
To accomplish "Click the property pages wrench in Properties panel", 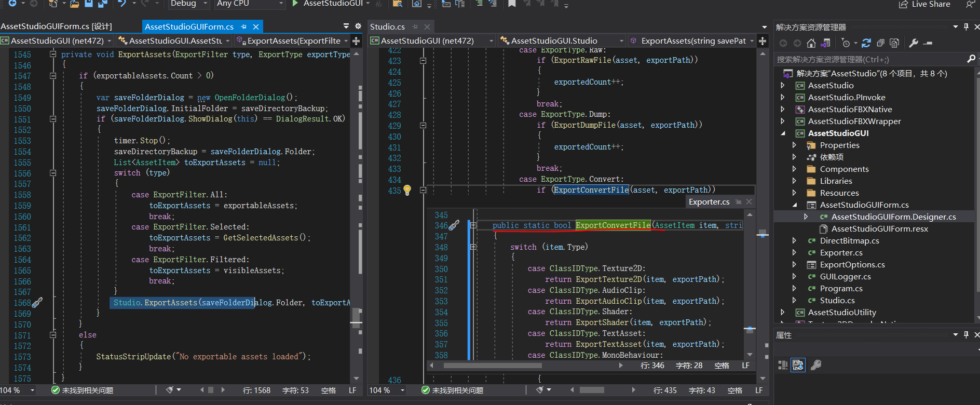I will [816, 365].
